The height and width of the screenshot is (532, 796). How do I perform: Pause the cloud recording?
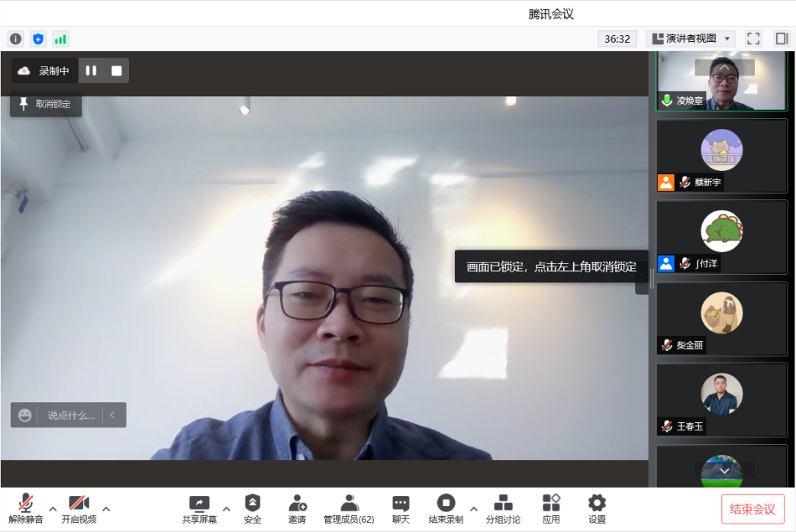[91, 71]
